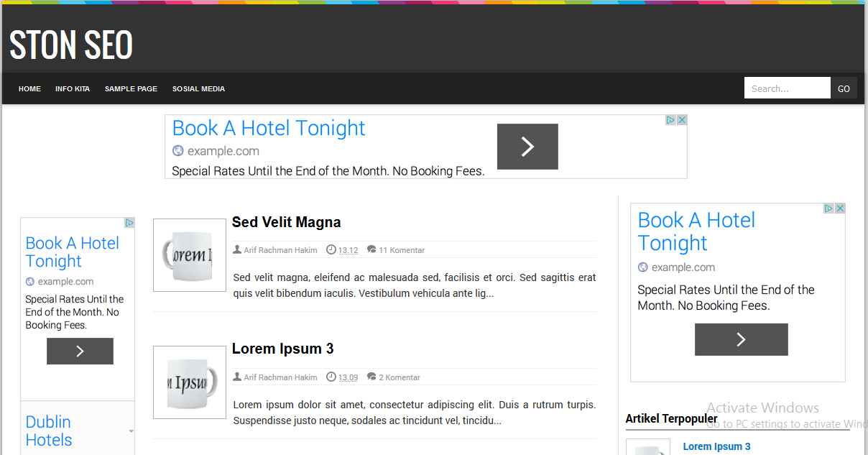
Task: Expand the small arrow beside Dublin Hotels
Action: point(131,431)
